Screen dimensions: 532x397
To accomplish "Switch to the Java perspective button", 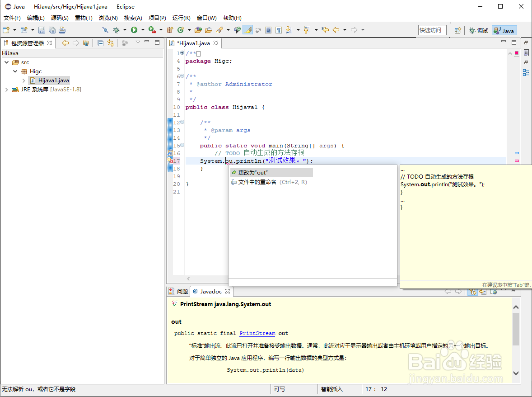I will pos(504,31).
